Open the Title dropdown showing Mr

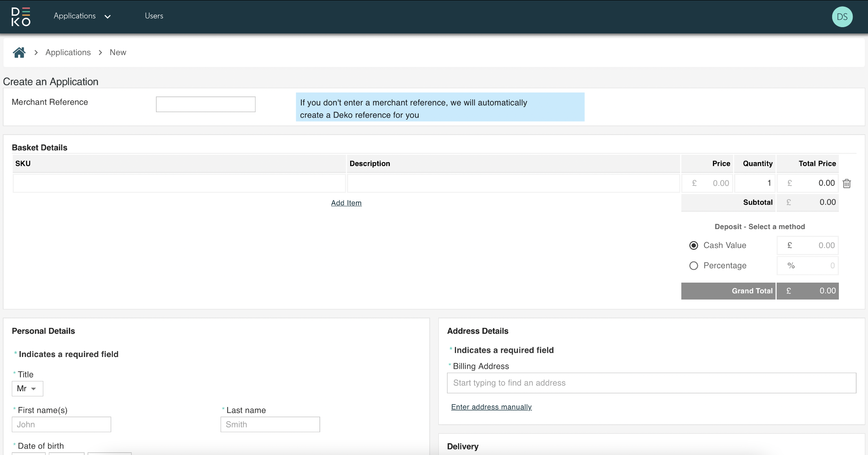coord(27,389)
